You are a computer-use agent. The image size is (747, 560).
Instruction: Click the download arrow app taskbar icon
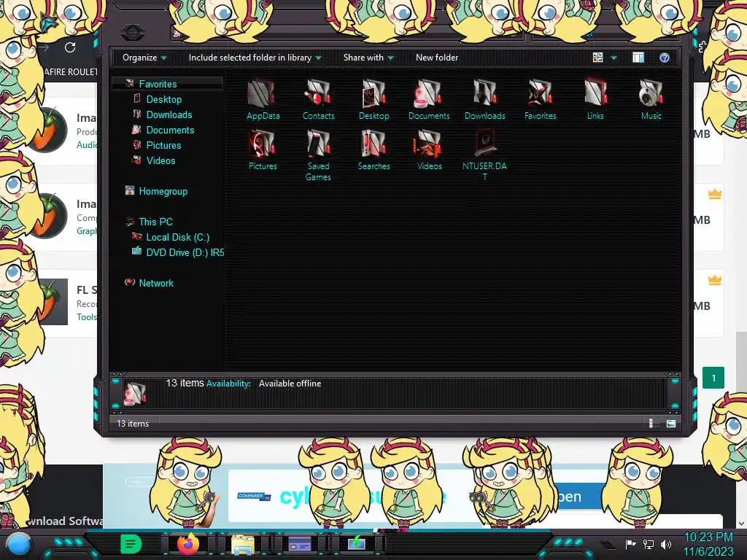pos(356,544)
